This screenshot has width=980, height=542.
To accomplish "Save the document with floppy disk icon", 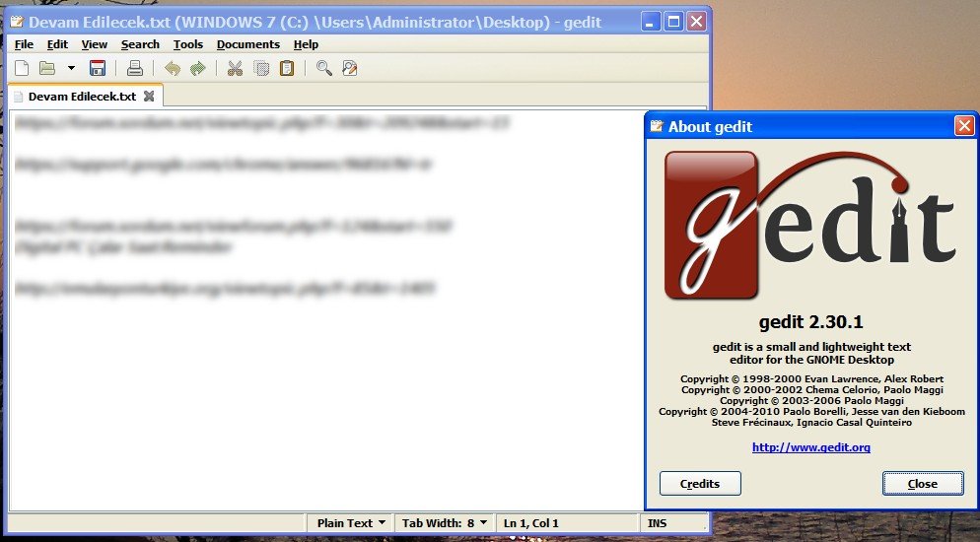I will pos(98,68).
